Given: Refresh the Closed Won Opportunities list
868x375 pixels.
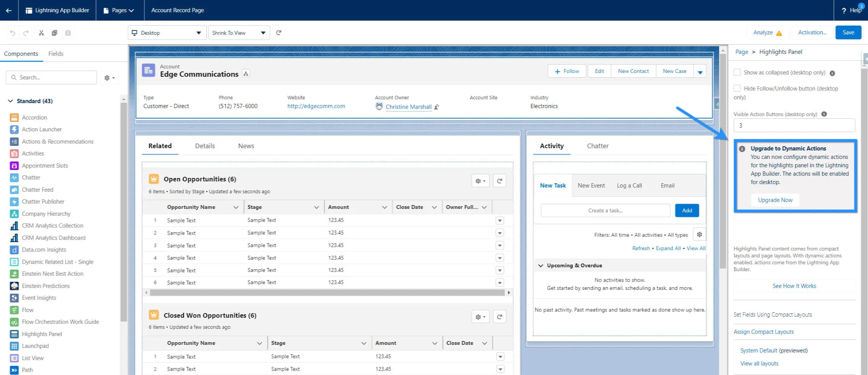Looking at the screenshot, I should (x=499, y=317).
